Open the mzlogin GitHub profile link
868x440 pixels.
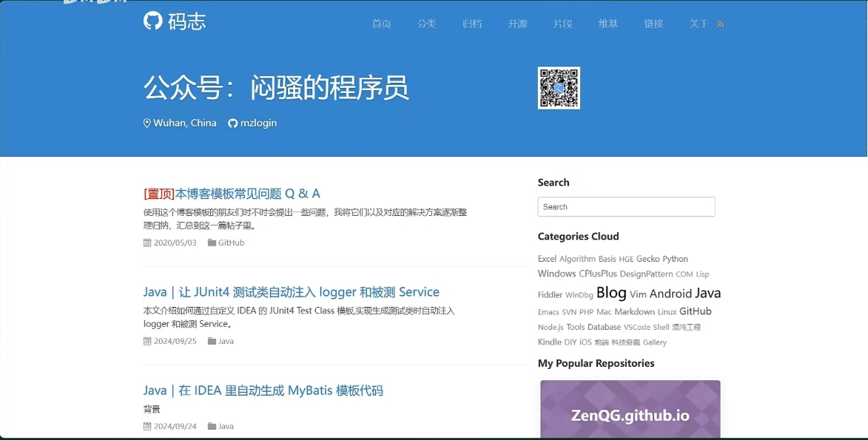(x=258, y=123)
